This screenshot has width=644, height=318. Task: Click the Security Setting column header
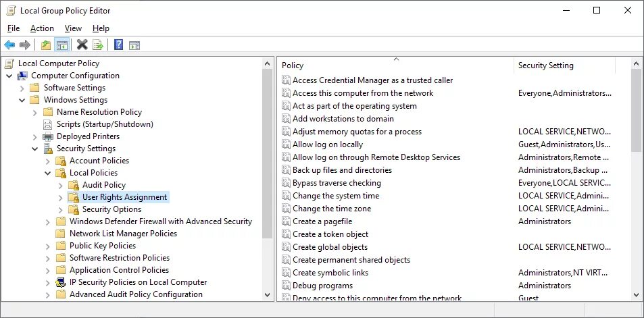(564, 65)
